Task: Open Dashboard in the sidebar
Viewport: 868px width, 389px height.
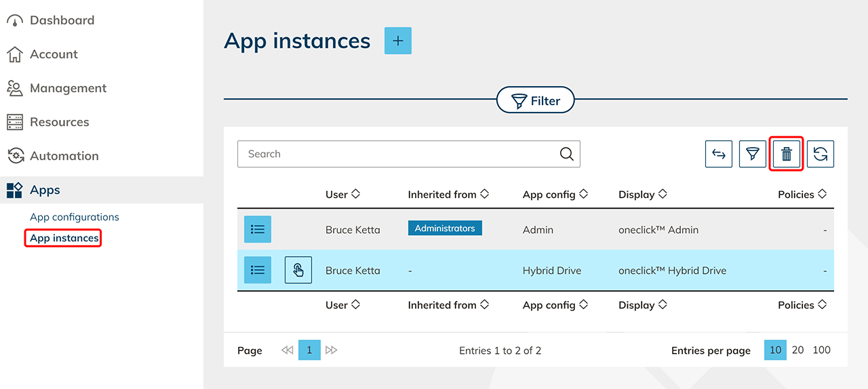Action: (x=62, y=20)
